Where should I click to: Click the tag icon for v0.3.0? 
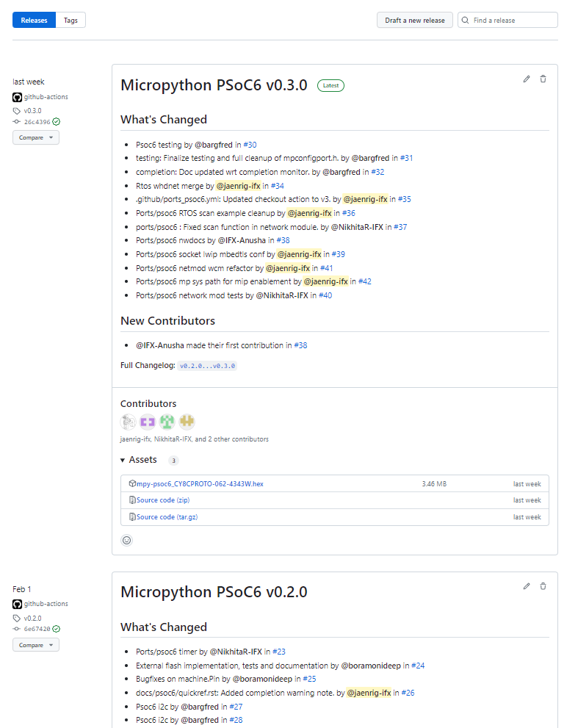pos(17,111)
